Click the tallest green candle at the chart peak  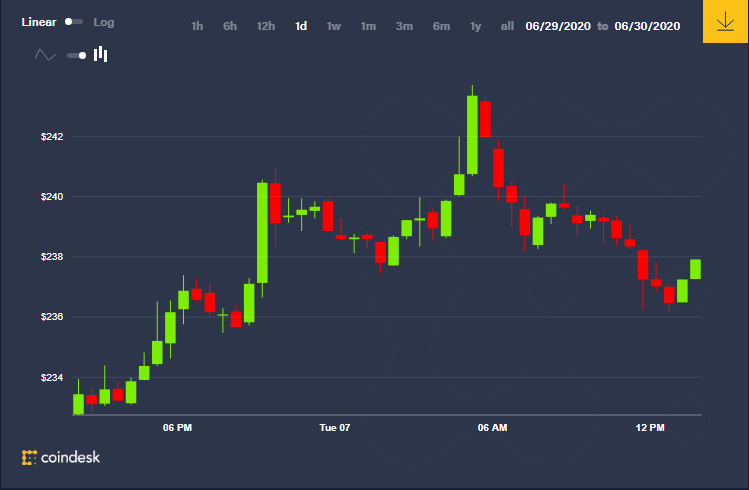(472, 135)
